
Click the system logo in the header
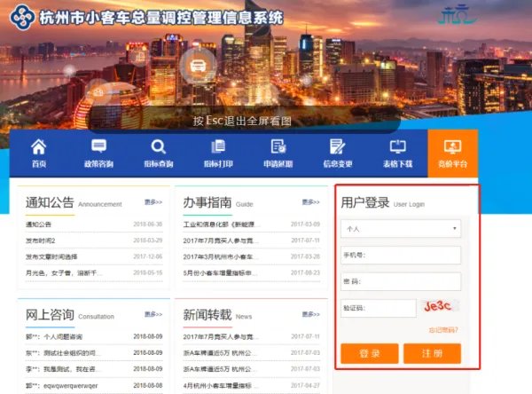tap(22, 16)
